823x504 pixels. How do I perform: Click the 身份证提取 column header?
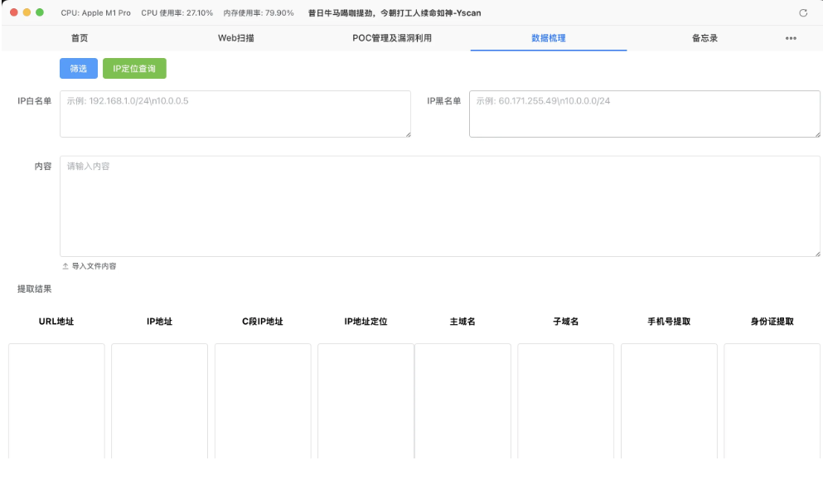[772, 322]
